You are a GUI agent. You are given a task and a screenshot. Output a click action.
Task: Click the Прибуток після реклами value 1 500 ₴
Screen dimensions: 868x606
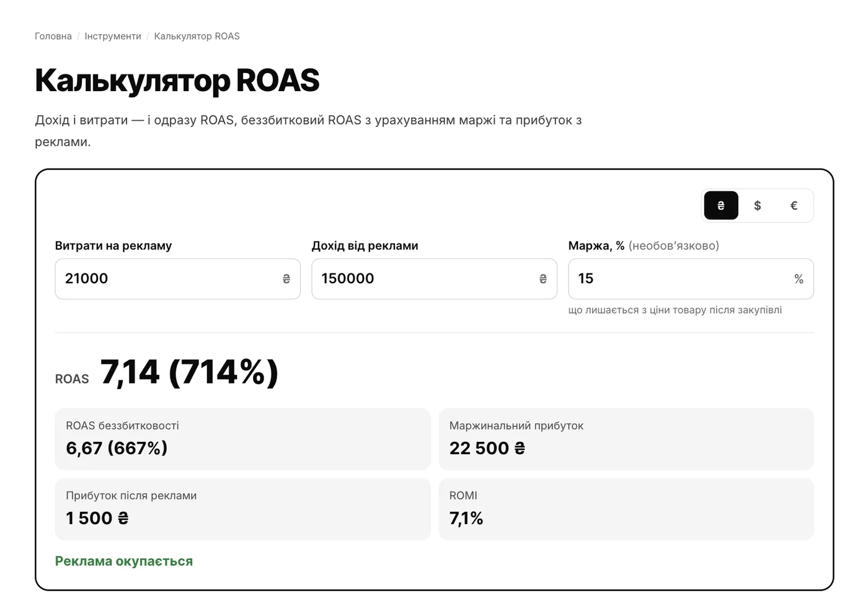(x=97, y=518)
